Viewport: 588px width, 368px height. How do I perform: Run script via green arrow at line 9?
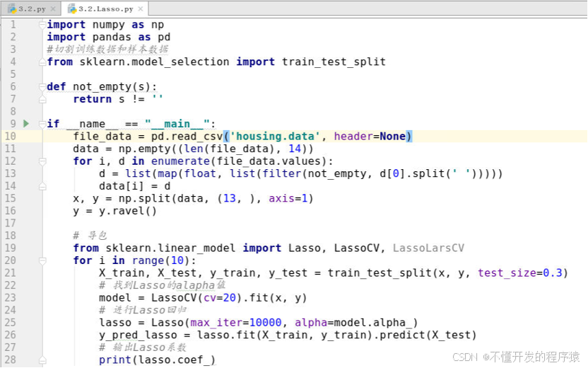(26, 124)
